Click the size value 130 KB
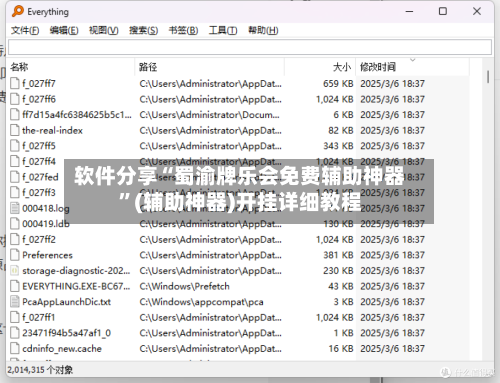This screenshot has width=500, height=383. [338, 224]
